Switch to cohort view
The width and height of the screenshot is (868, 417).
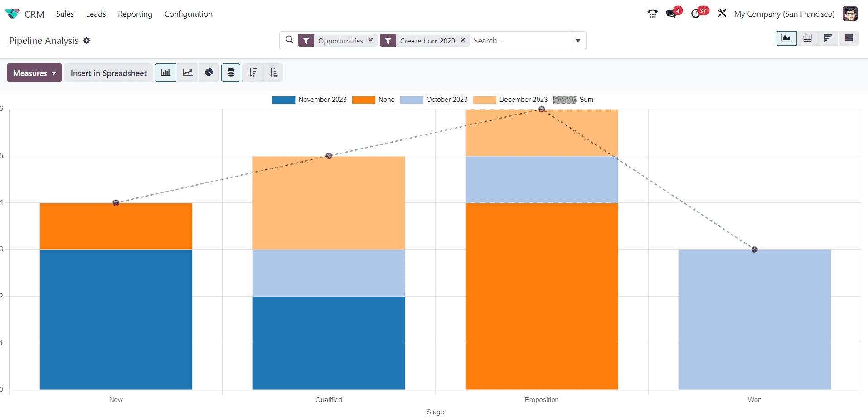tap(828, 38)
